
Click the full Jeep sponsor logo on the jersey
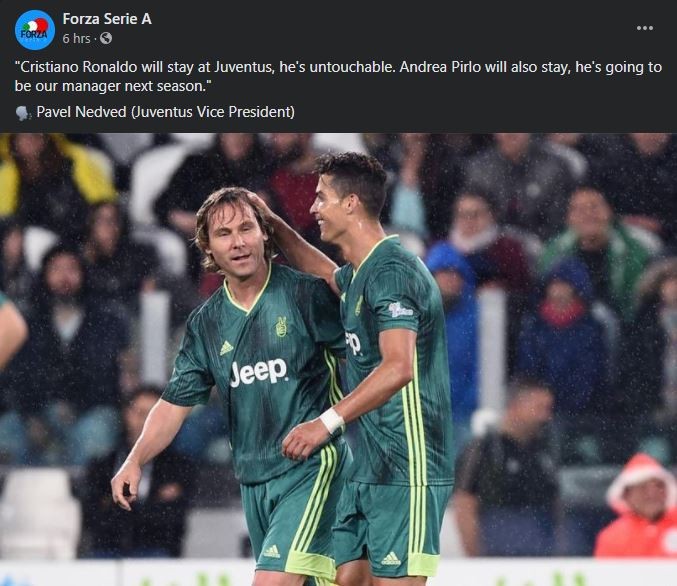click(x=258, y=372)
